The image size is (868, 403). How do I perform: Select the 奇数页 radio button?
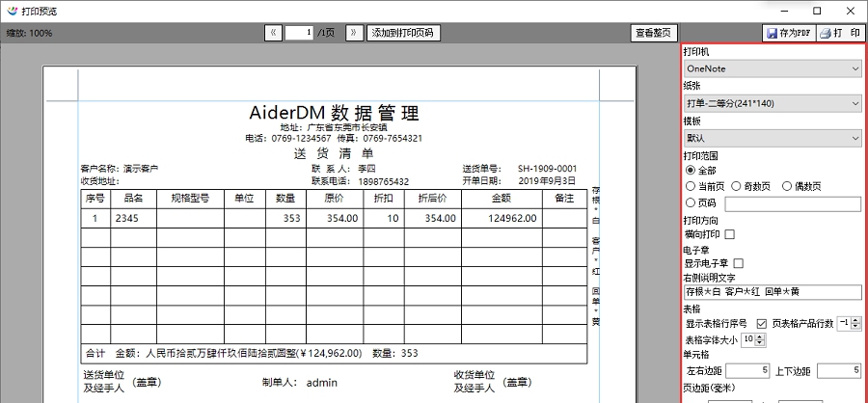[x=736, y=186]
